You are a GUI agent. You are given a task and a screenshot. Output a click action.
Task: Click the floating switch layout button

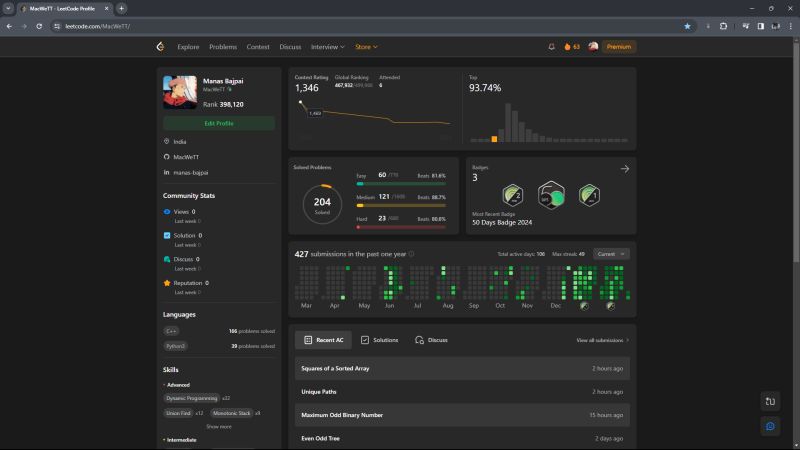[770, 402]
